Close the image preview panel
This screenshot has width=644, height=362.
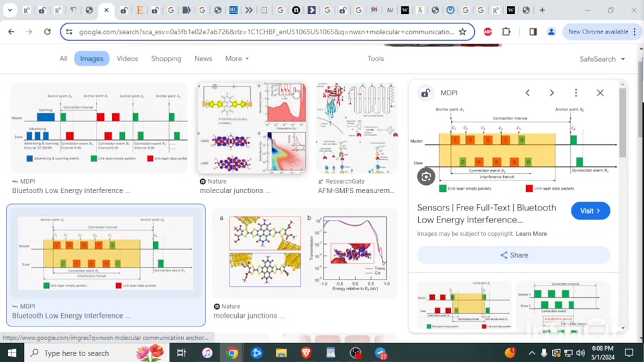point(600,93)
